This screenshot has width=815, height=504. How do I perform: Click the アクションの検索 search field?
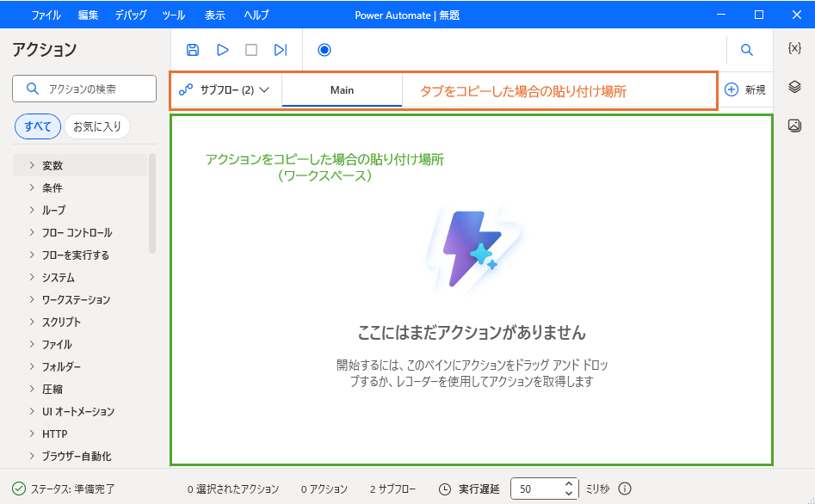coord(83,89)
